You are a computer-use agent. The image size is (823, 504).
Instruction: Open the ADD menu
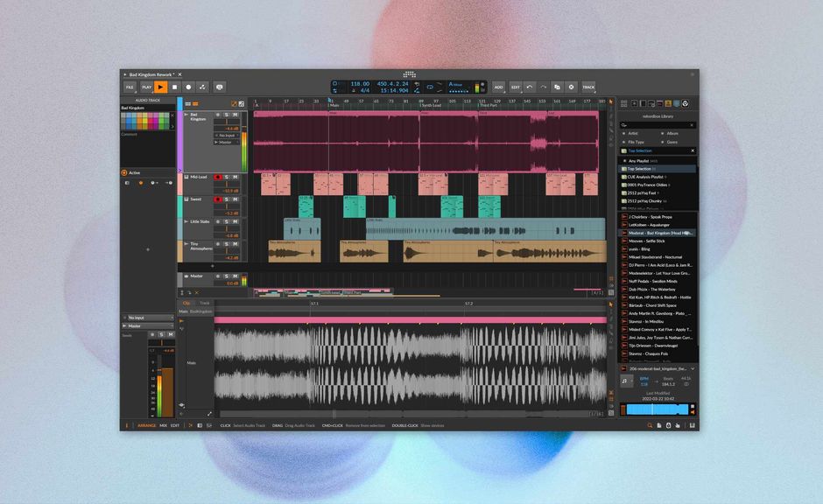coord(499,87)
